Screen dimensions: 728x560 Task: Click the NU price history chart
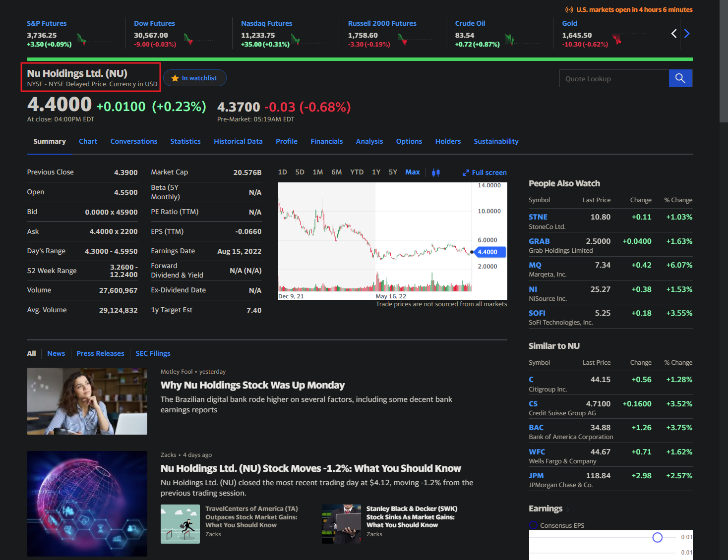(x=392, y=241)
